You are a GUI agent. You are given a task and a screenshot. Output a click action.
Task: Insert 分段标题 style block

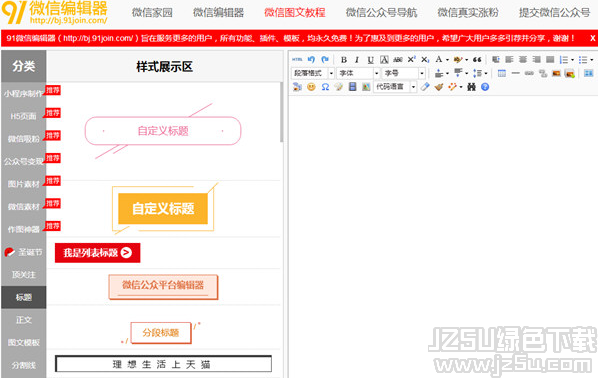tap(161, 333)
